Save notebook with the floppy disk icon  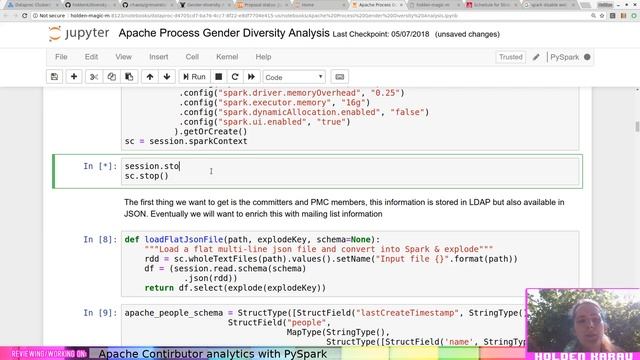coord(54,77)
